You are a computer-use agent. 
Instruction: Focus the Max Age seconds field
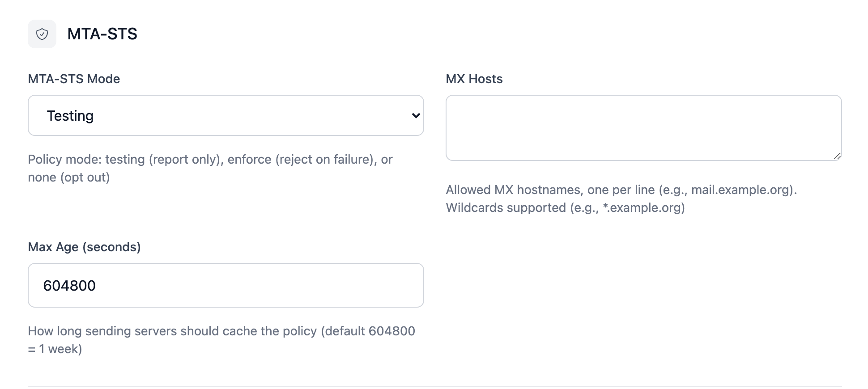tap(226, 285)
